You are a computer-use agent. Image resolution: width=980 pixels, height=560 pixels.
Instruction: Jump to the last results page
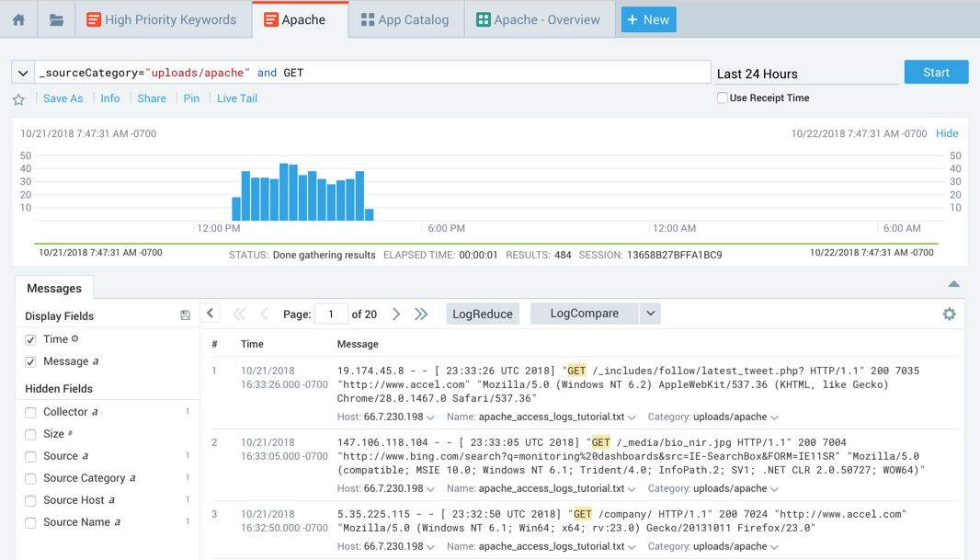(421, 314)
